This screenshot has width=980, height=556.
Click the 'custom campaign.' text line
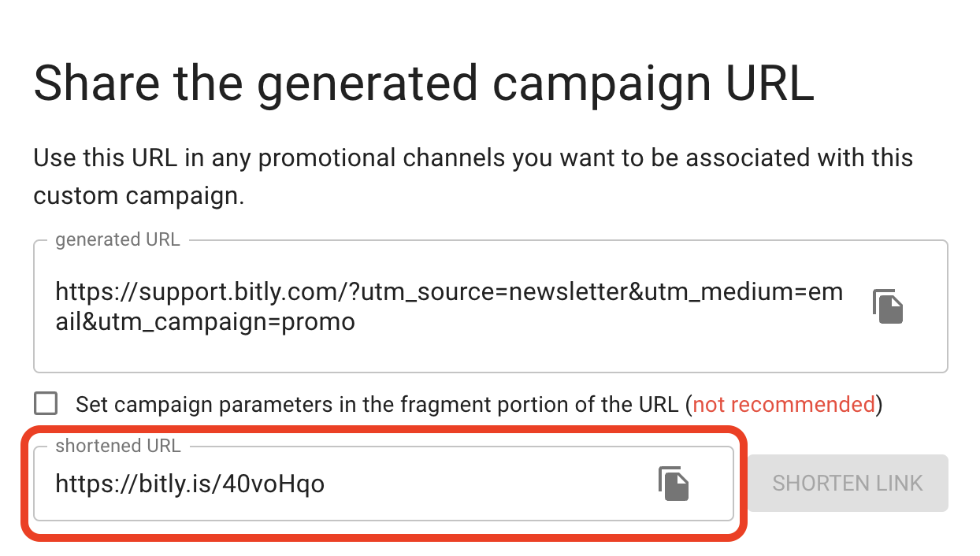coord(139,195)
